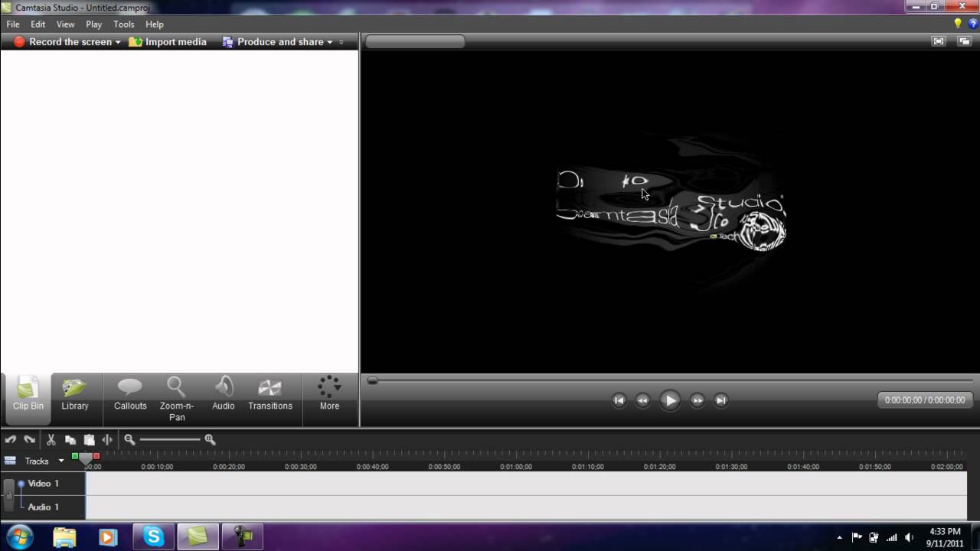Click the volume speaker tray icon
Screen dimensions: 980x551
(x=909, y=537)
